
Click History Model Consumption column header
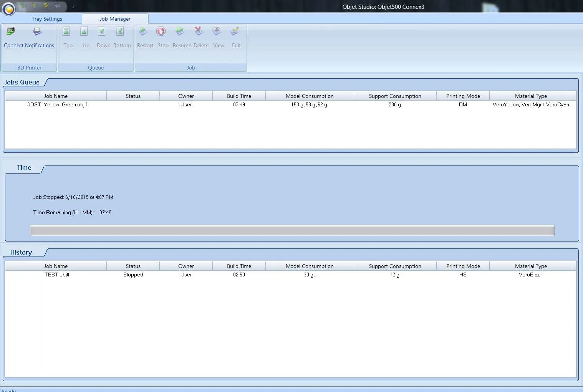coord(310,266)
